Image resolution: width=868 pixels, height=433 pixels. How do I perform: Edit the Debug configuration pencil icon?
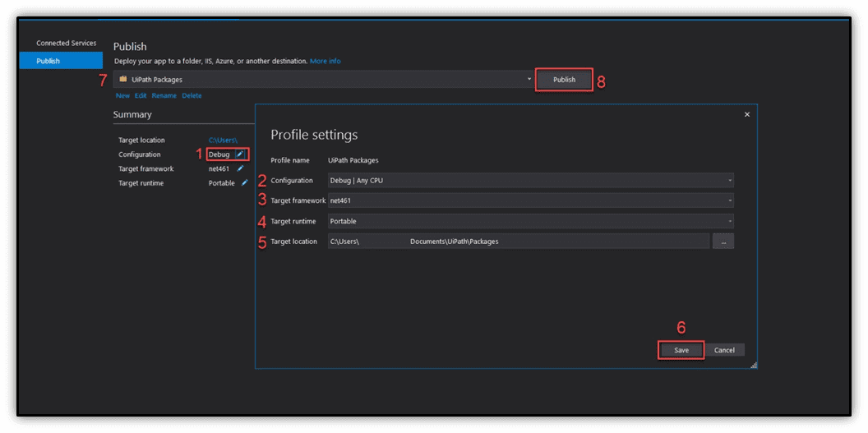coord(240,154)
